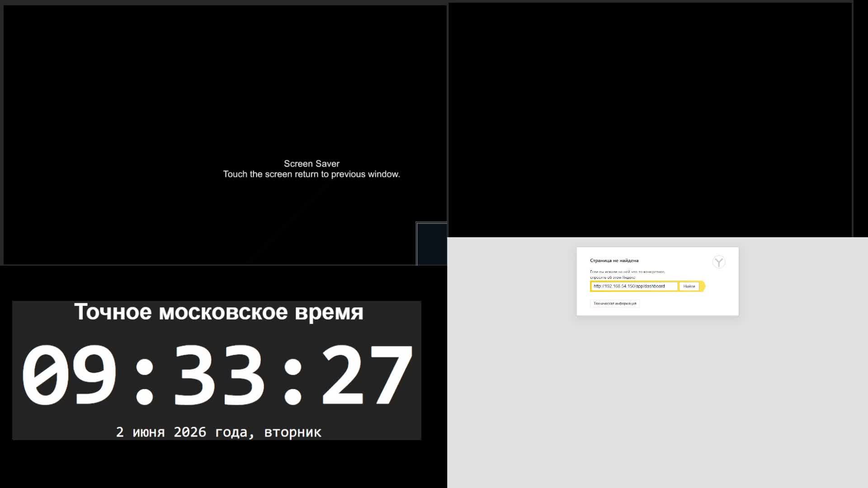The width and height of the screenshot is (868, 488).
Task: Focus the search field containing http://192.168.54.150/app/dashboard
Action: pos(634,286)
